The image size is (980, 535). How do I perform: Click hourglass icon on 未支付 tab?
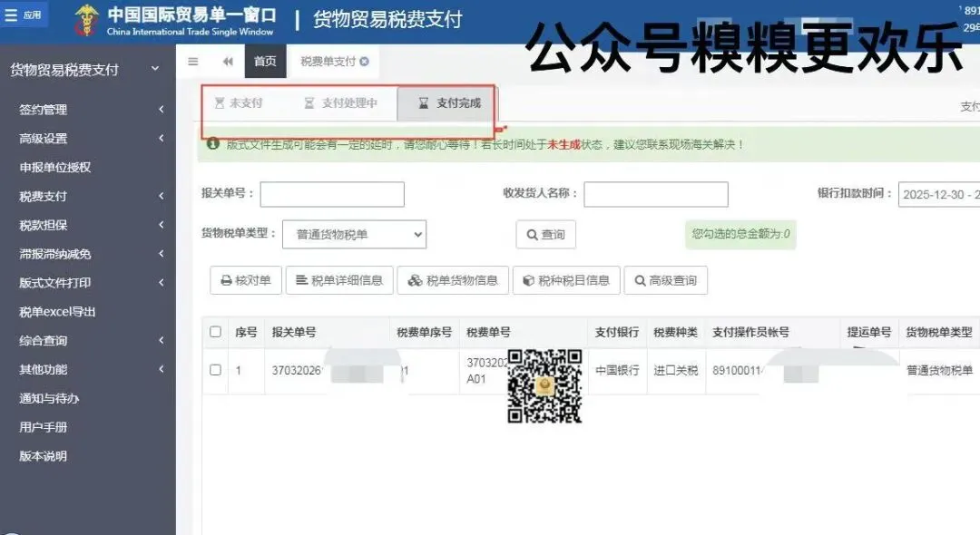pyautogui.click(x=220, y=103)
